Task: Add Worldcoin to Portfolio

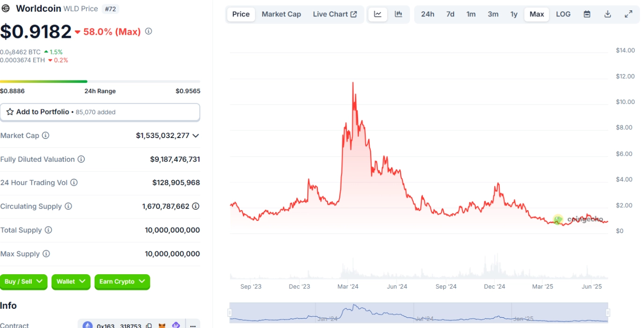Action: coord(100,112)
